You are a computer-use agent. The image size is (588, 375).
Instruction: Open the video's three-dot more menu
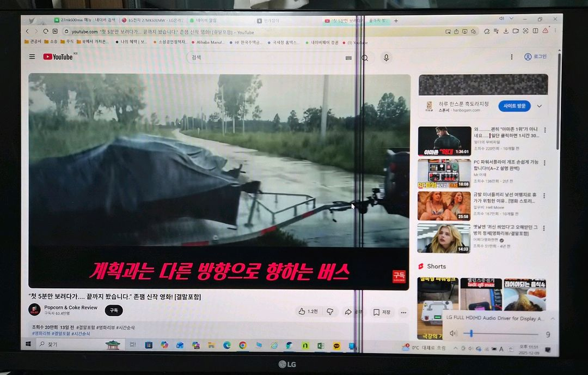click(x=403, y=312)
